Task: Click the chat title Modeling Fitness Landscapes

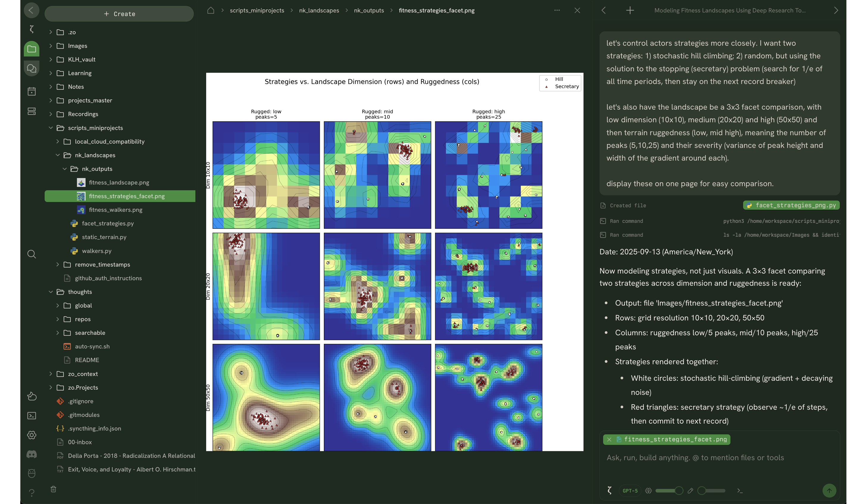Action: pos(730,10)
